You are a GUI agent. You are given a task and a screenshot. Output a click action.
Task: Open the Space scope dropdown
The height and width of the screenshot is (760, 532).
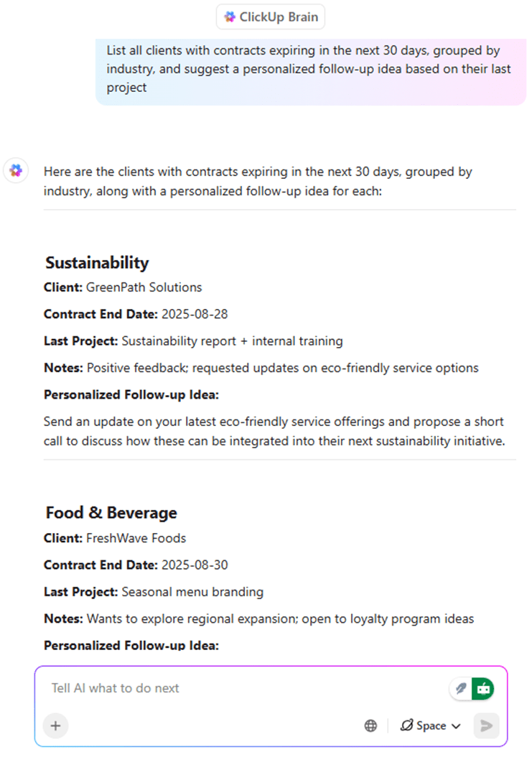[x=431, y=726]
